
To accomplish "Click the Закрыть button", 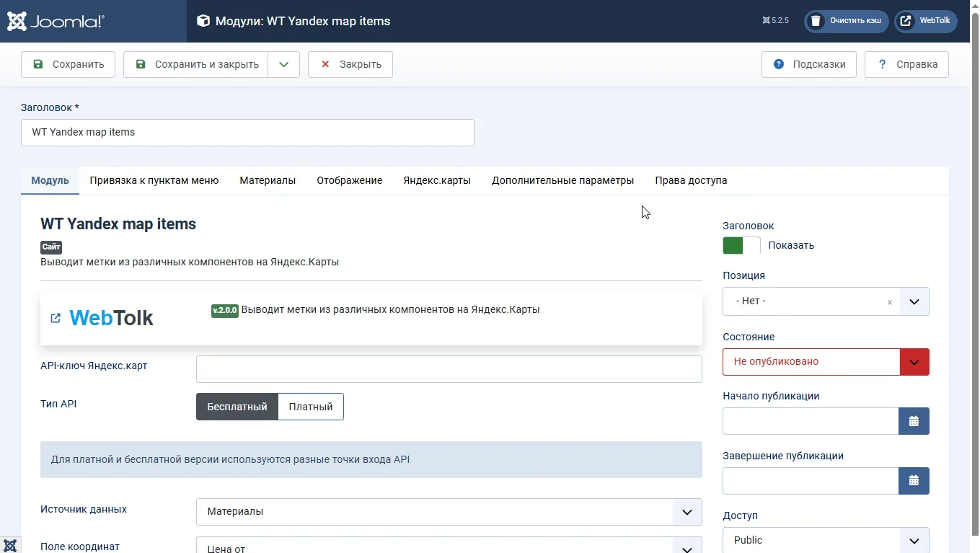I will [350, 64].
